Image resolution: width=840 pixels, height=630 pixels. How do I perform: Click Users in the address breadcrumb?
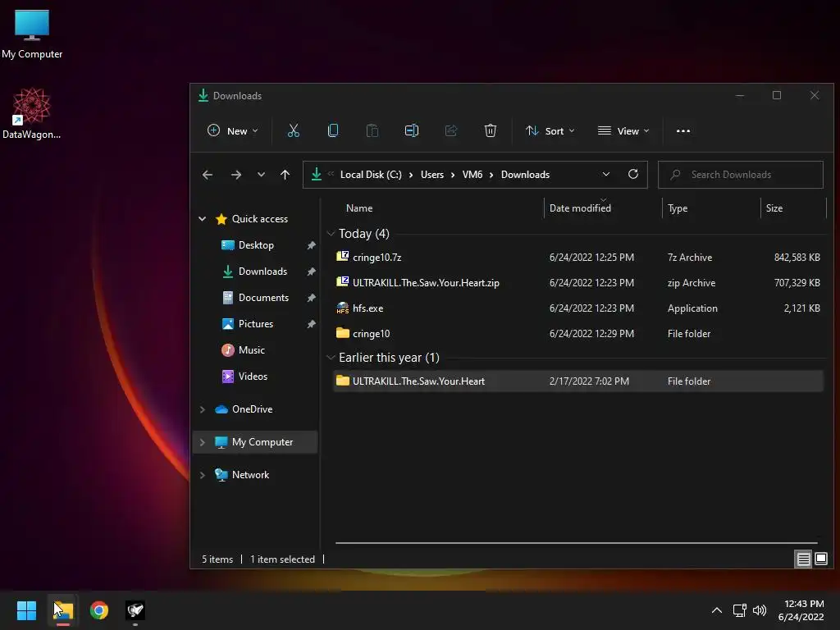pyautogui.click(x=431, y=175)
